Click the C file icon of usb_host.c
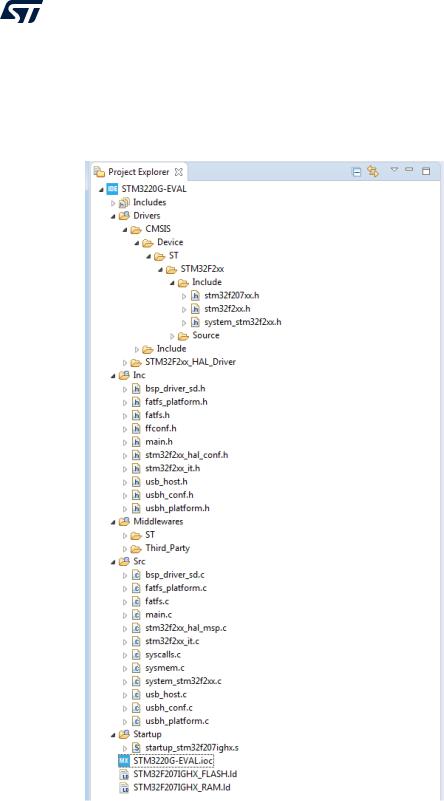Viewport: 444px width, 801px height. click(x=136, y=694)
